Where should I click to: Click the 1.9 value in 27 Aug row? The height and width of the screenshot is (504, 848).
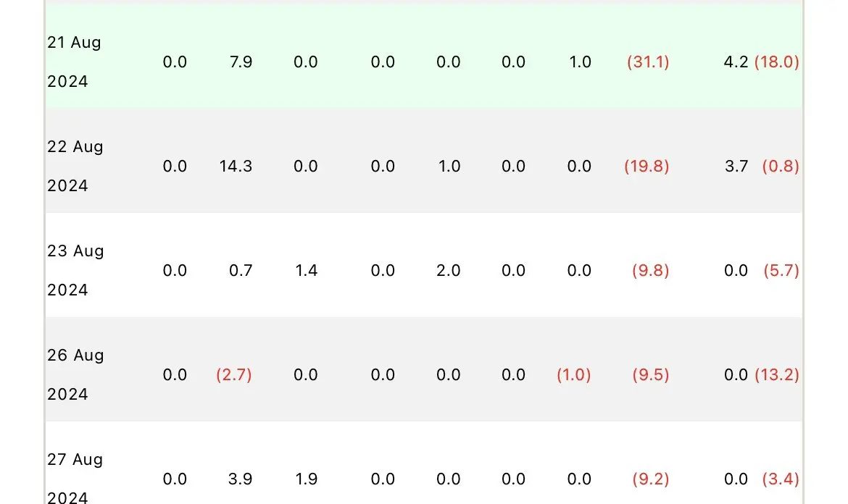pyautogui.click(x=306, y=479)
